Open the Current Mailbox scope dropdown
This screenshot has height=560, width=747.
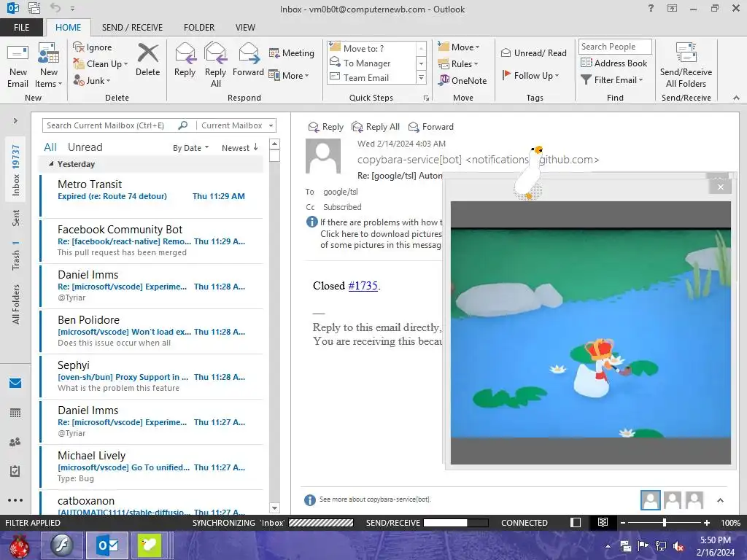tap(237, 125)
